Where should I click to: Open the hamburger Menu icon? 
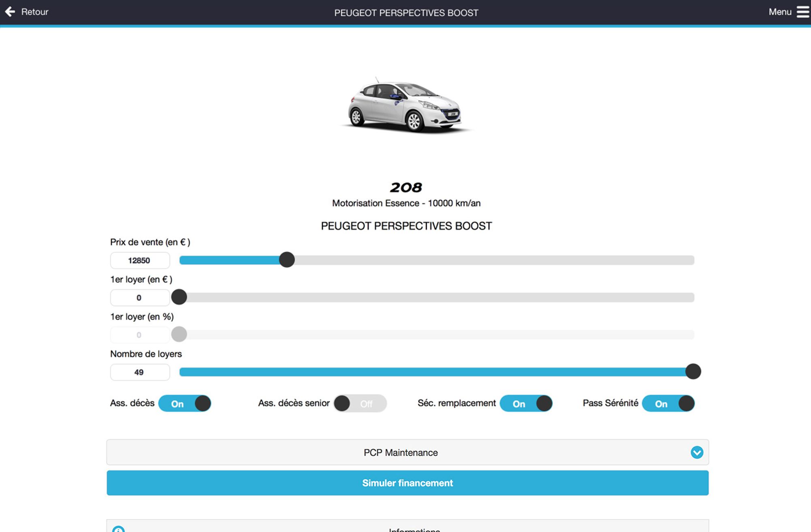[802, 12]
